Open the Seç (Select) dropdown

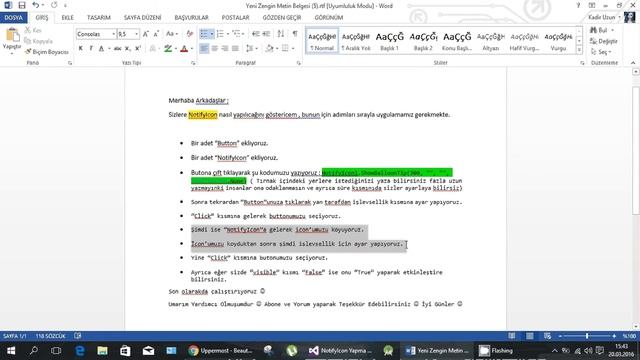(601, 52)
